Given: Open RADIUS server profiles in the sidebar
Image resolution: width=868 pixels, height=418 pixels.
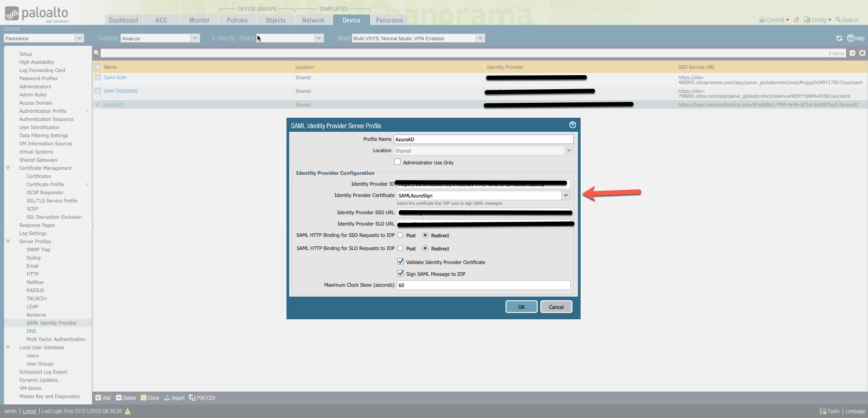Looking at the screenshot, I should click(35, 290).
